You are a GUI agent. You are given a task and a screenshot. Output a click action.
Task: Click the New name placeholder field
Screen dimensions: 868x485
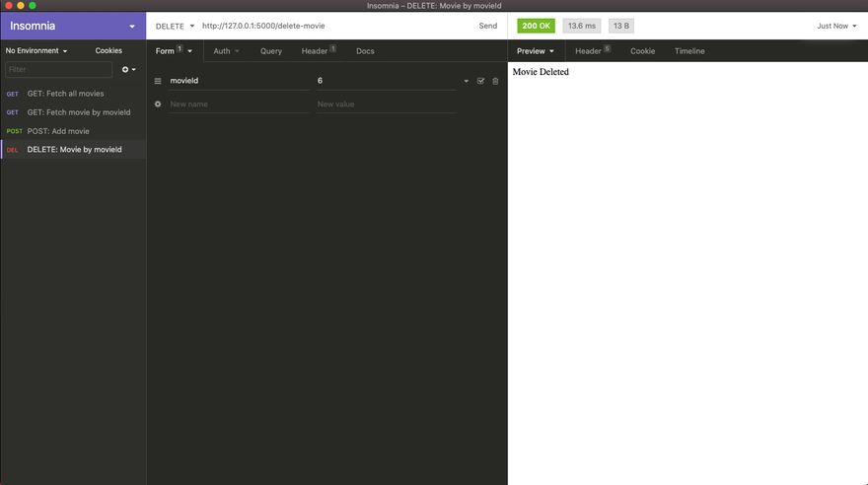[239, 104]
